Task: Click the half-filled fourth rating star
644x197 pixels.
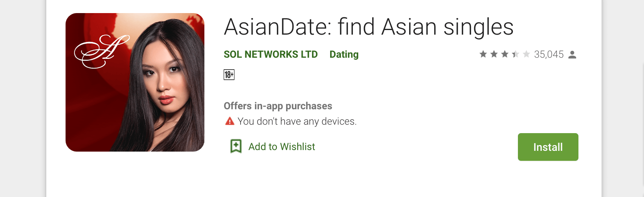Action: click(516, 54)
